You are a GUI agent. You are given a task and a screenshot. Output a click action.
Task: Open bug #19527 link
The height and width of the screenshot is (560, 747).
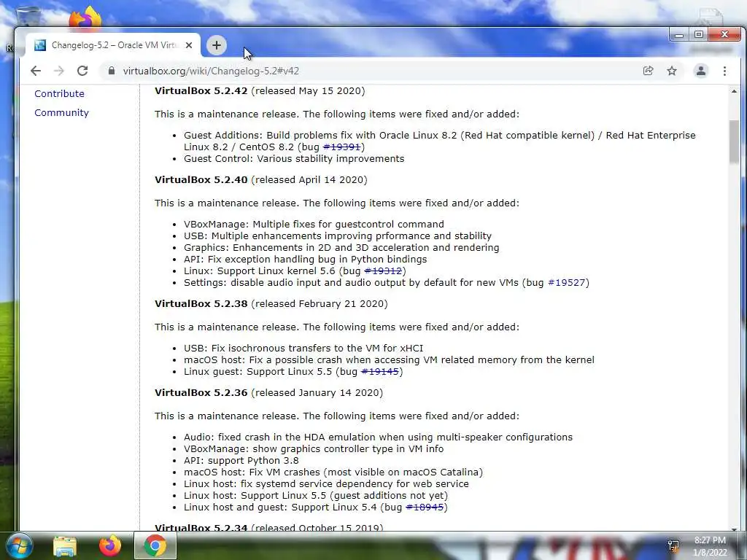pos(566,283)
